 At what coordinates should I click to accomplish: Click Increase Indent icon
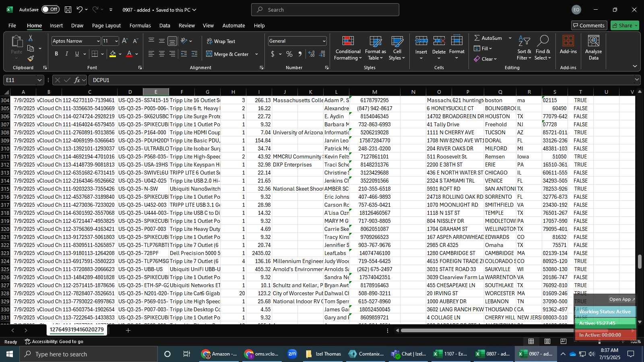pyautogui.click(x=194, y=54)
